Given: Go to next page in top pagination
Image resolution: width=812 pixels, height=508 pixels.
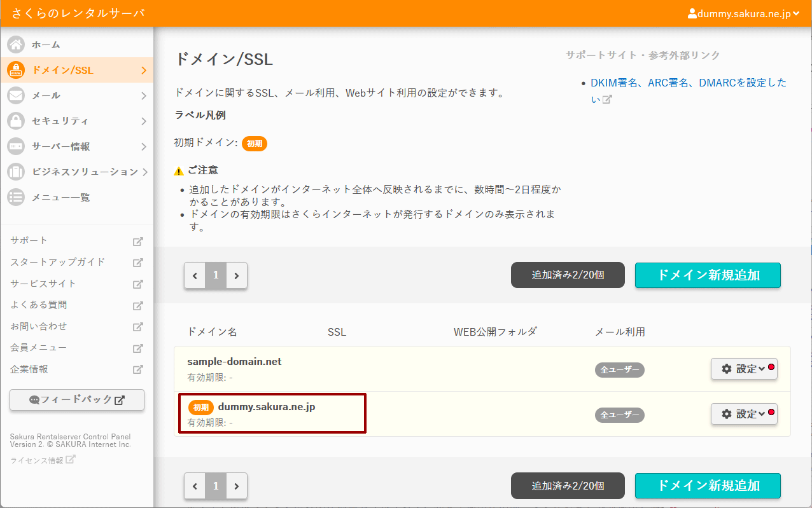Looking at the screenshot, I should [x=237, y=275].
